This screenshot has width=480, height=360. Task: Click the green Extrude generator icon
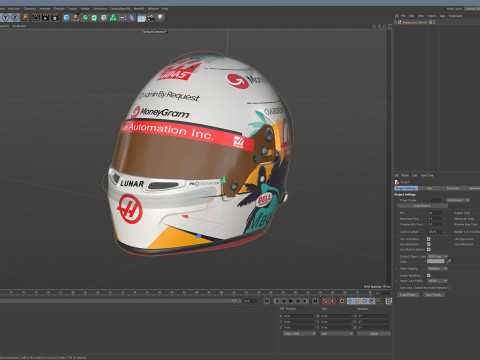coord(94,17)
